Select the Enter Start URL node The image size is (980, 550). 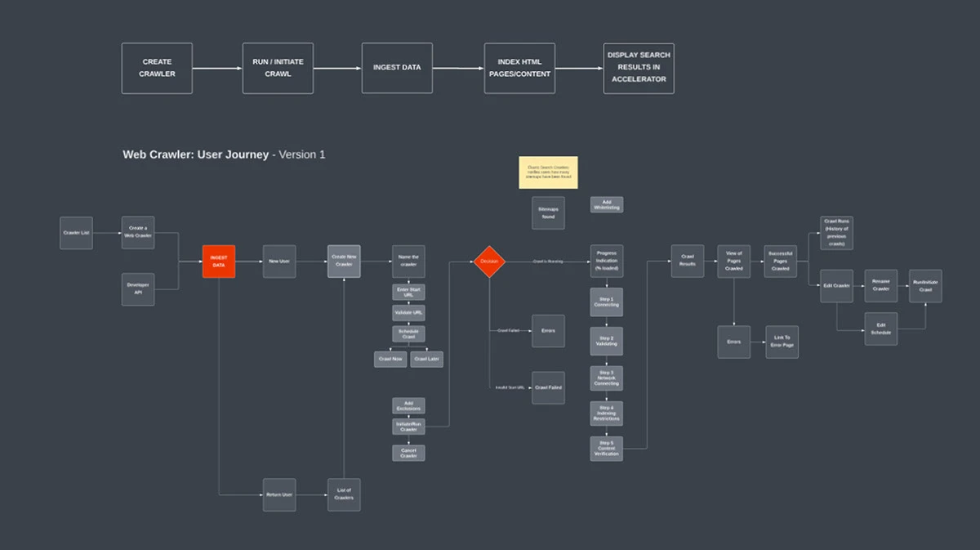point(408,292)
